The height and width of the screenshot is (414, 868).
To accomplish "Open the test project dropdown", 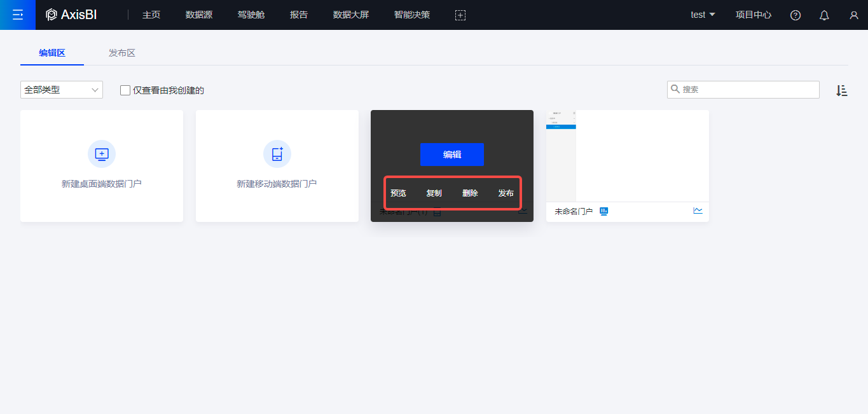I will [703, 15].
